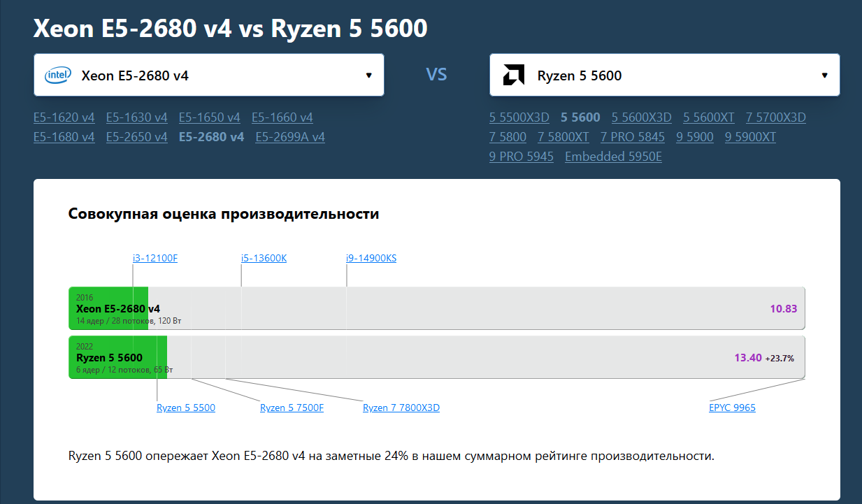The image size is (862, 504).
Task: Choose the E5-1680 v4 link
Action: (x=64, y=137)
